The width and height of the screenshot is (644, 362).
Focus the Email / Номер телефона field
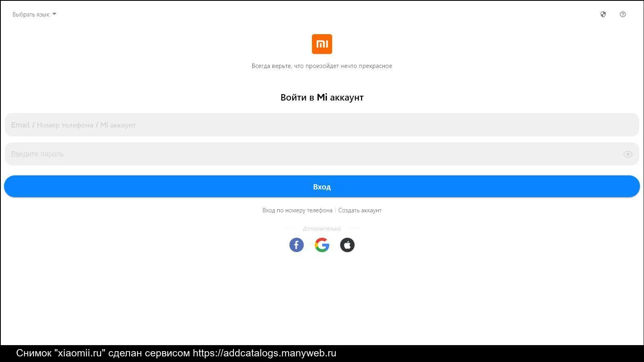pyautogui.click(x=322, y=125)
